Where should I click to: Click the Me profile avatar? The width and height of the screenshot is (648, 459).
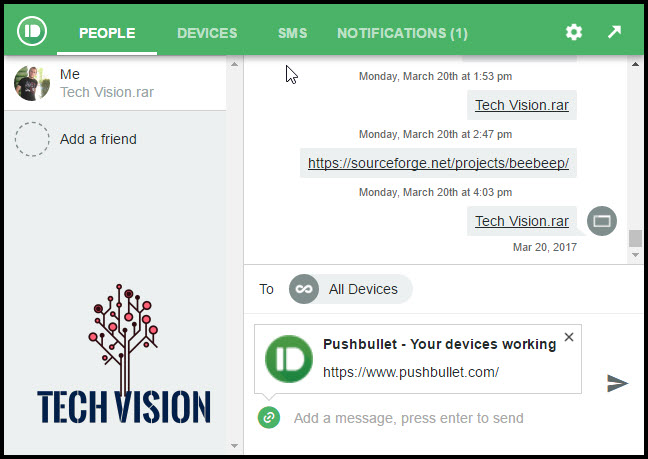click(x=32, y=83)
